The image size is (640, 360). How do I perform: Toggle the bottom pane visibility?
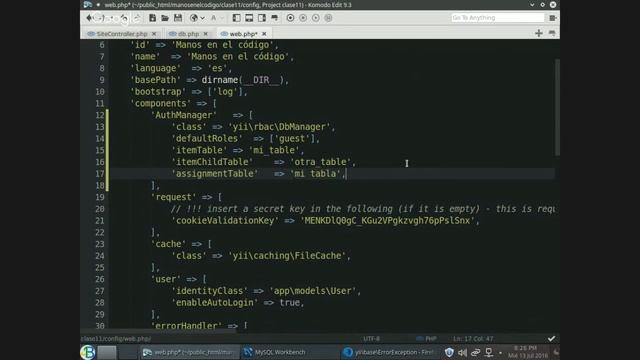pyautogui.click(x=249, y=18)
